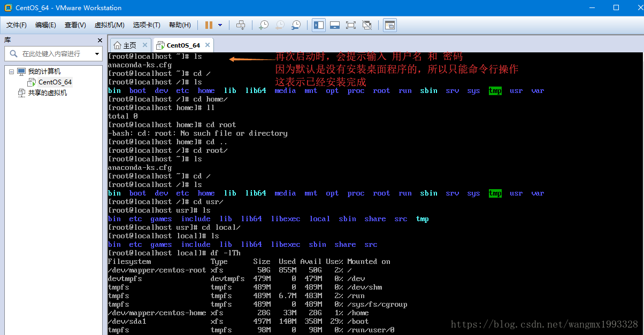Open the 虚拟机(M) menu
This screenshot has height=335, width=644.
point(109,25)
